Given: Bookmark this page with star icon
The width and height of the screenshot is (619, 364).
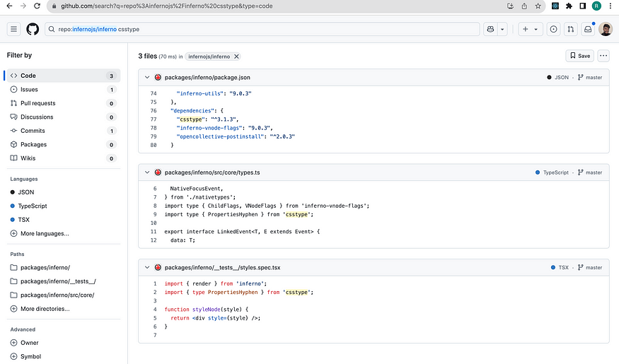Looking at the screenshot, I should point(538,6).
